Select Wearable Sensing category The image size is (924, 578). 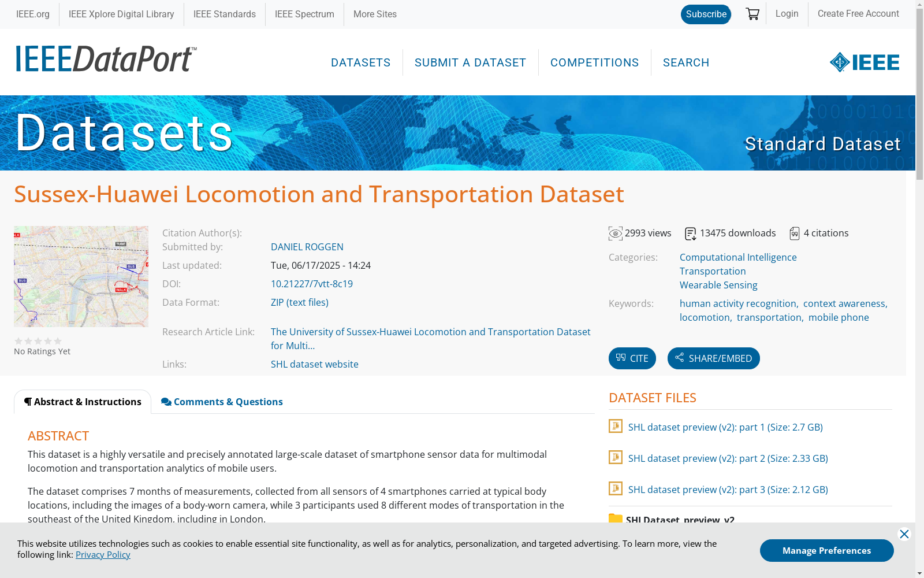click(718, 285)
